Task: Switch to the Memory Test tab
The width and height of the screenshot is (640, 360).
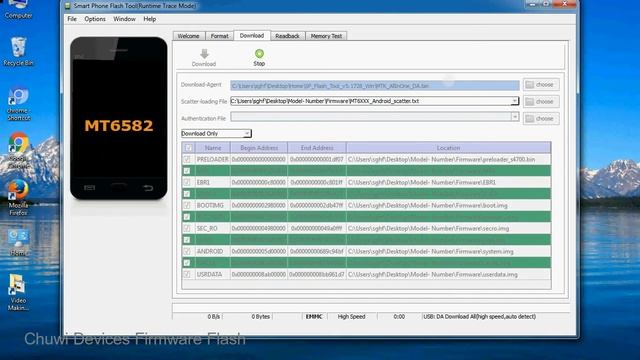Action: pyautogui.click(x=326, y=36)
